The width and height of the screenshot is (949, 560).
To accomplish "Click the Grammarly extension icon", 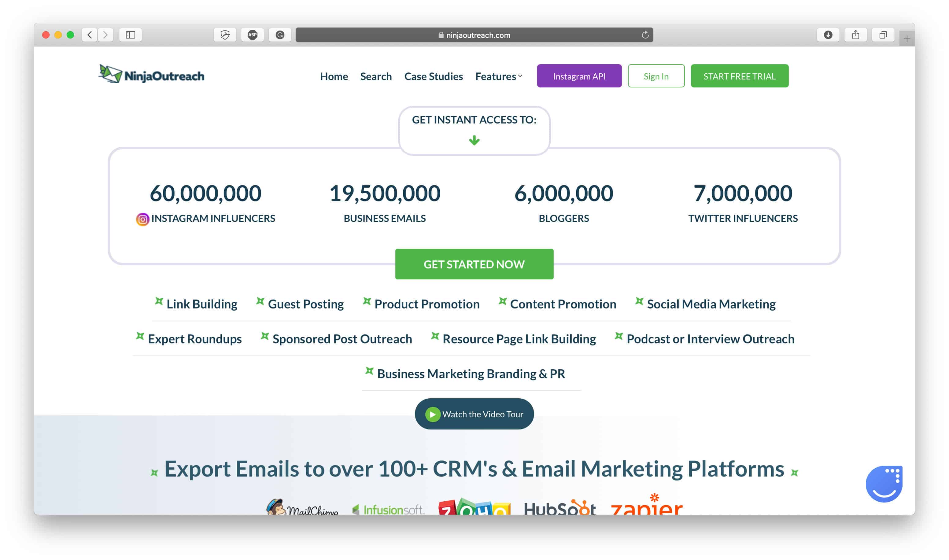I will 280,35.
